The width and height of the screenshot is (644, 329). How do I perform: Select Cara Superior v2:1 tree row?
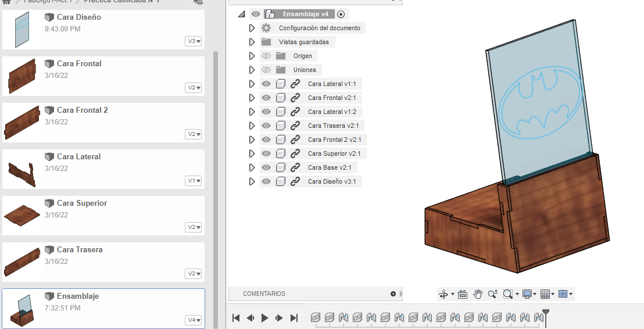click(334, 153)
